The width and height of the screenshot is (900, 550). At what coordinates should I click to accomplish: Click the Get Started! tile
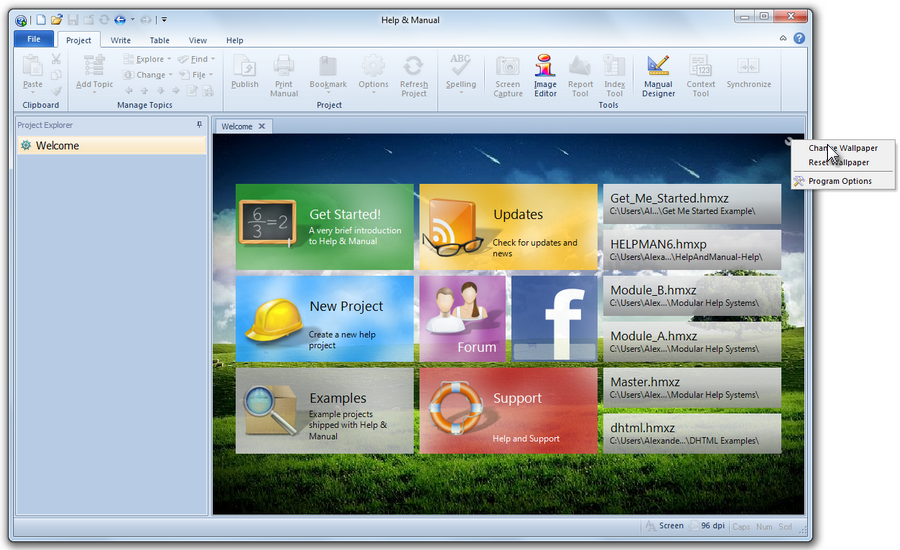point(324,227)
